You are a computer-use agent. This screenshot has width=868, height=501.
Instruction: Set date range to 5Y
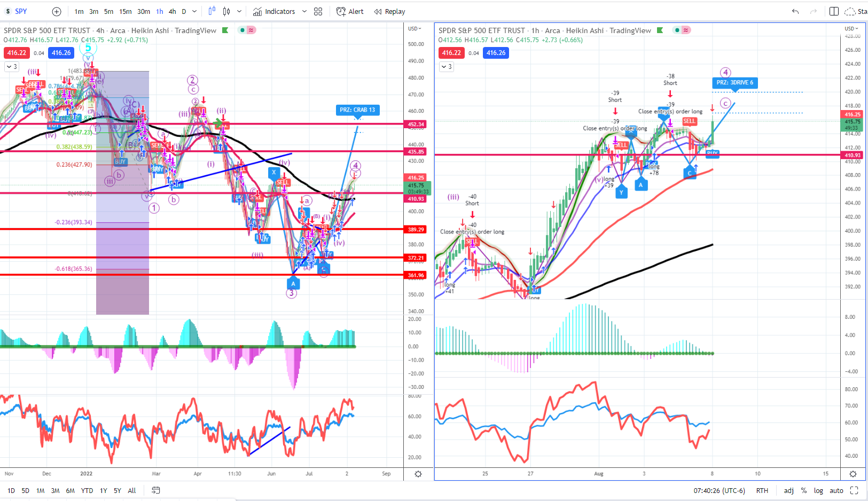coord(118,490)
